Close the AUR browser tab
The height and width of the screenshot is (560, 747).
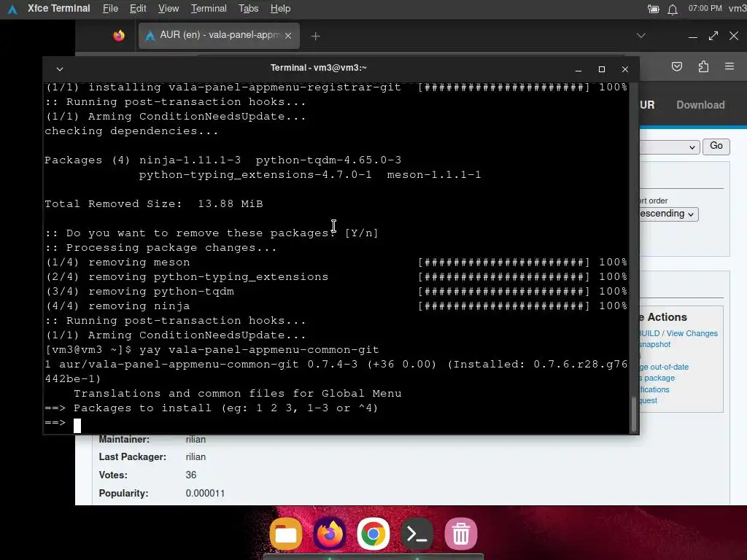tap(287, 36)
